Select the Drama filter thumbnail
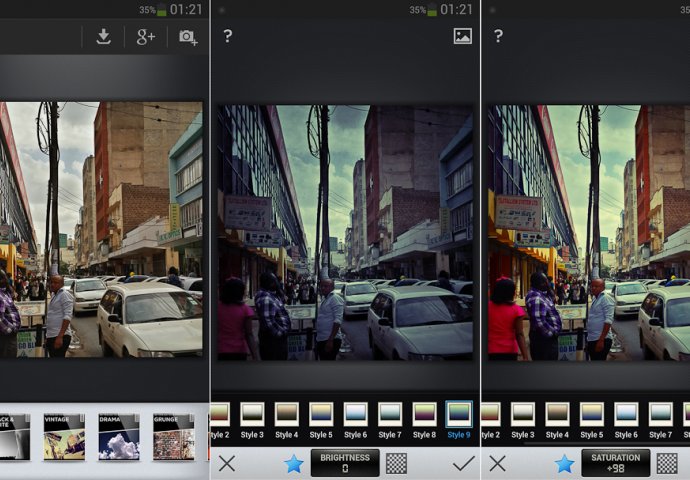This screenshot has height=480, width=690. pos(119,437)
